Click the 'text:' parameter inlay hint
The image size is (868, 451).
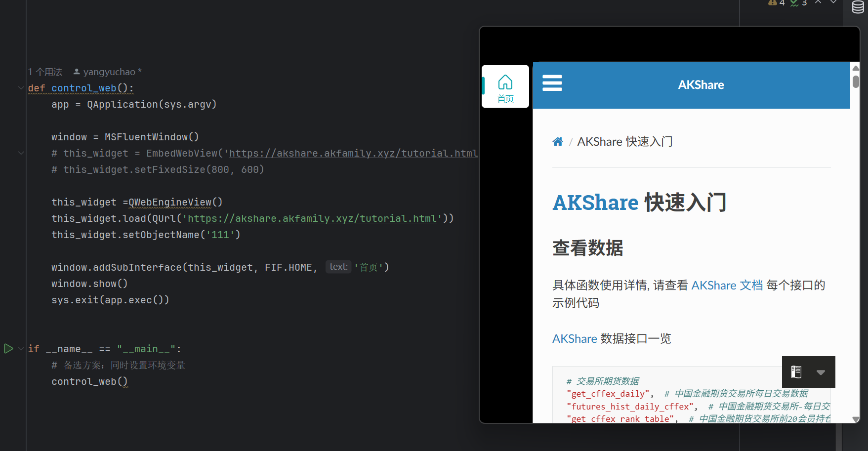click(338, 267)
